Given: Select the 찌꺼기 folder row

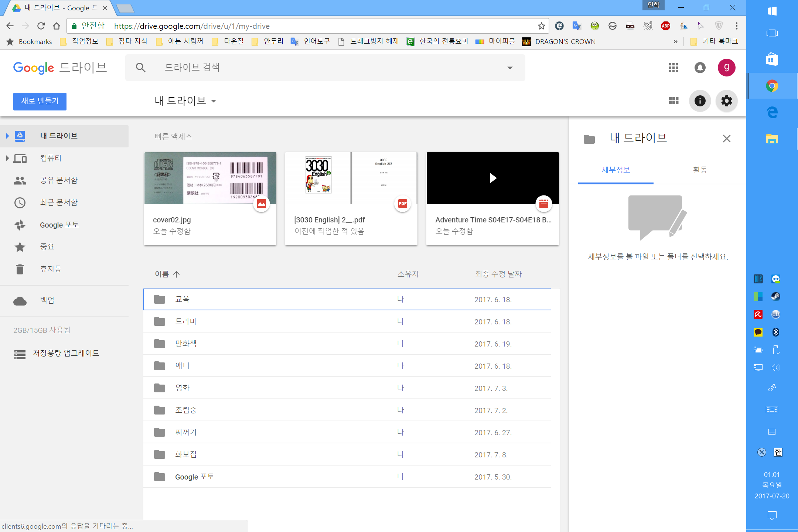Looking at the screenshot, I should tap(347, 432).
